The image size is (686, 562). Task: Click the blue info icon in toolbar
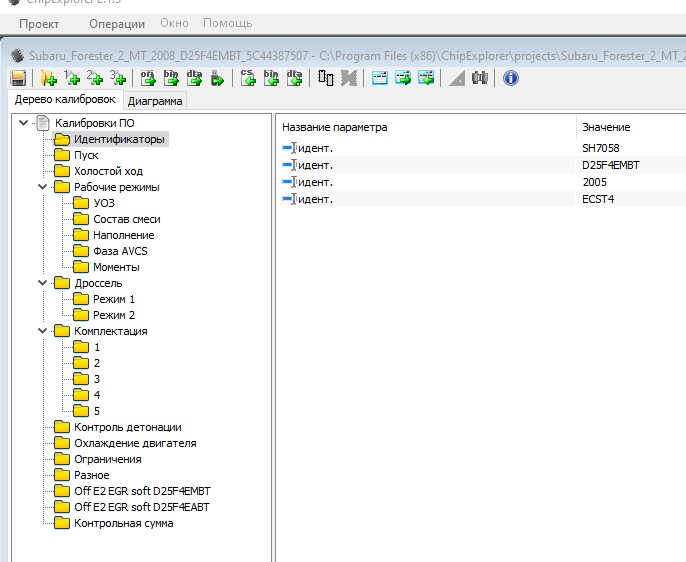[x=511, y=78]
